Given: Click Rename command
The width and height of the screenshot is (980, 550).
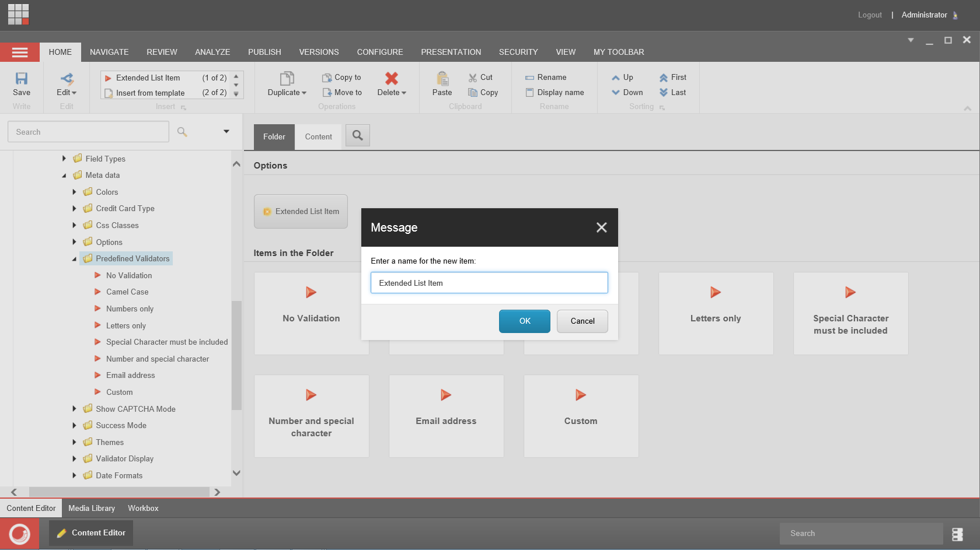Looking at the screenshot, I should pyautogui.click(x=546, y=77).
